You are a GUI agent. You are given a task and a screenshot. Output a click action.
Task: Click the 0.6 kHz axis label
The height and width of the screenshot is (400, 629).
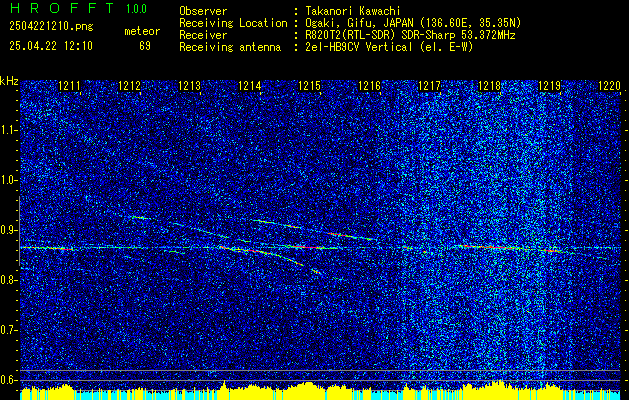click(x=9, y=380)
